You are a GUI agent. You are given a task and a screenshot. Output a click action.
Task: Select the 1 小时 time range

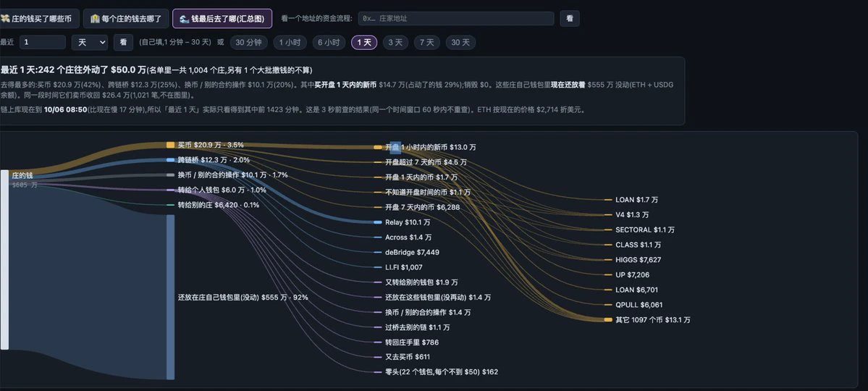pyautogui.click(x=290, y=43)
